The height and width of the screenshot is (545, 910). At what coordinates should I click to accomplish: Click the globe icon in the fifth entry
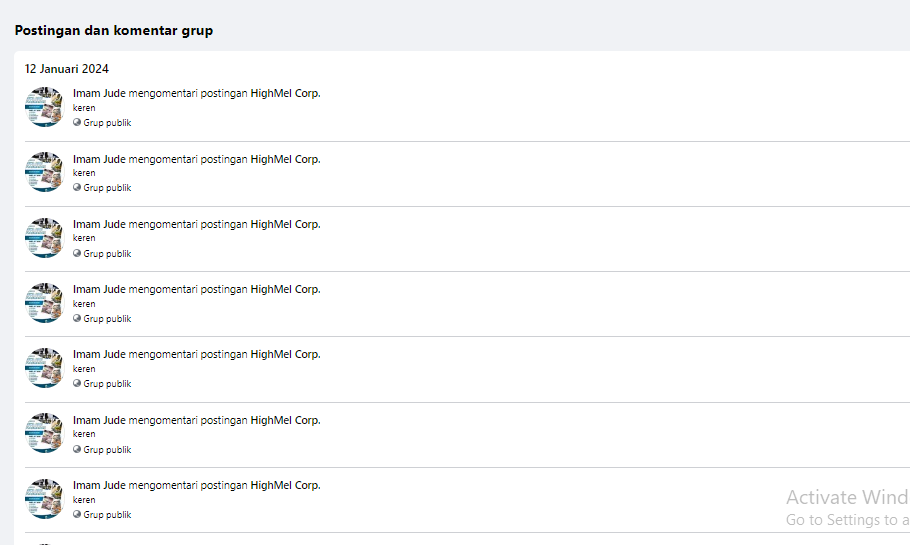pos(77,384)
